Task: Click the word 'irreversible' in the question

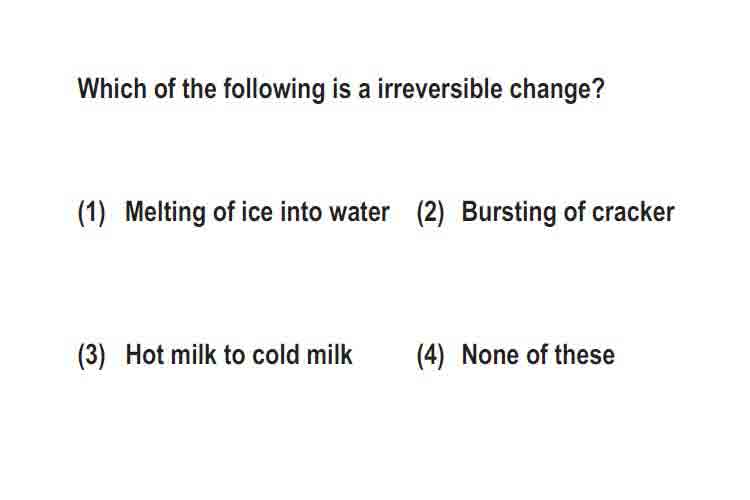Action: [440, 89]
